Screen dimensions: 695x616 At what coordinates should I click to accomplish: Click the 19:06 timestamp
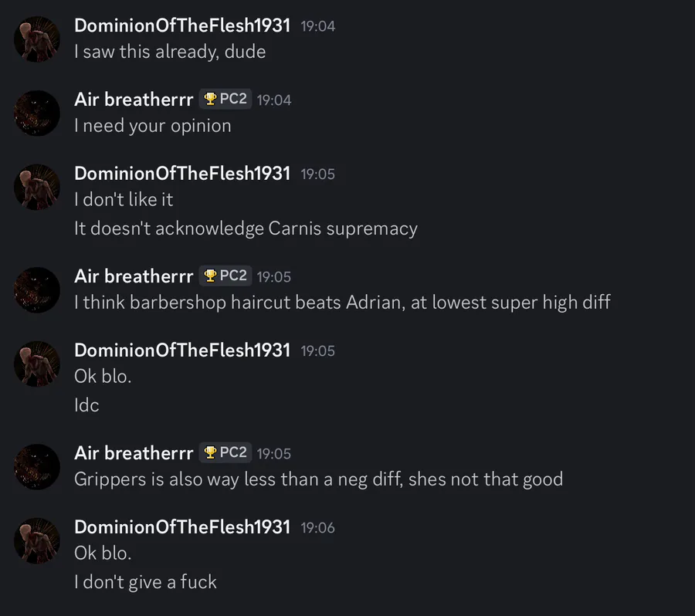click(x=317, y=528)
